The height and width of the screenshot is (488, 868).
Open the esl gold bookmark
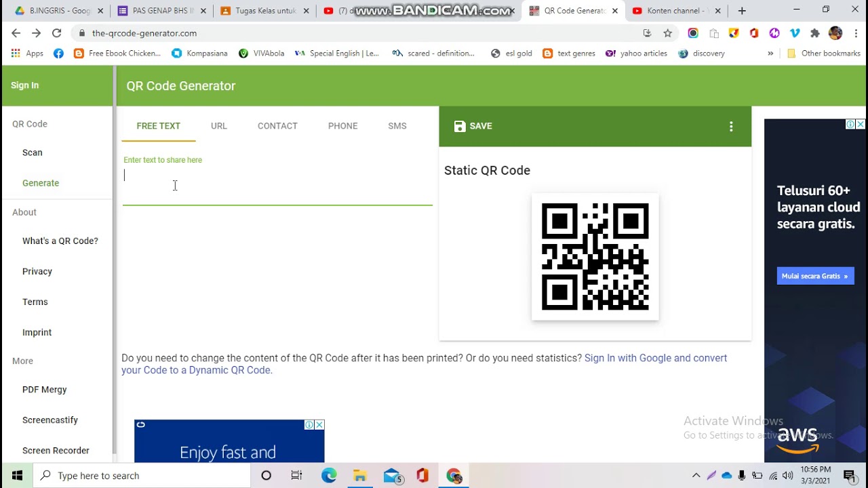(511, 54)
